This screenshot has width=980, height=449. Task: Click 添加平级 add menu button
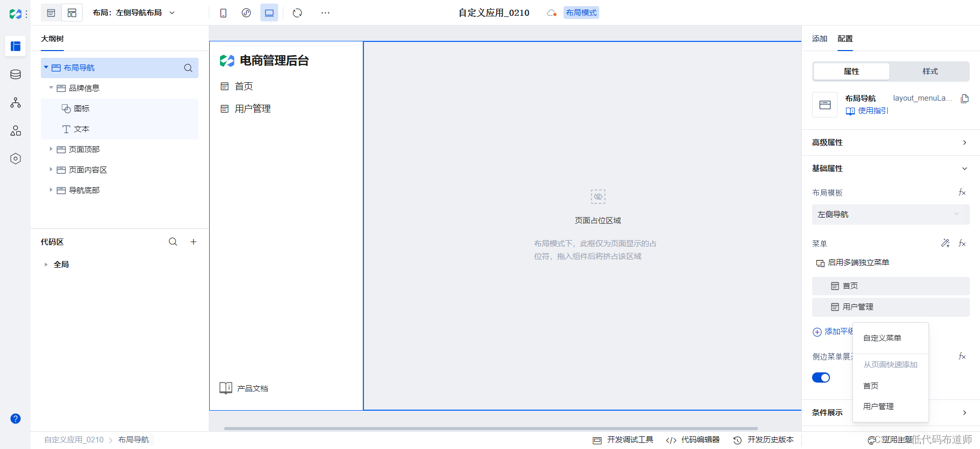(x=833, y=332)
